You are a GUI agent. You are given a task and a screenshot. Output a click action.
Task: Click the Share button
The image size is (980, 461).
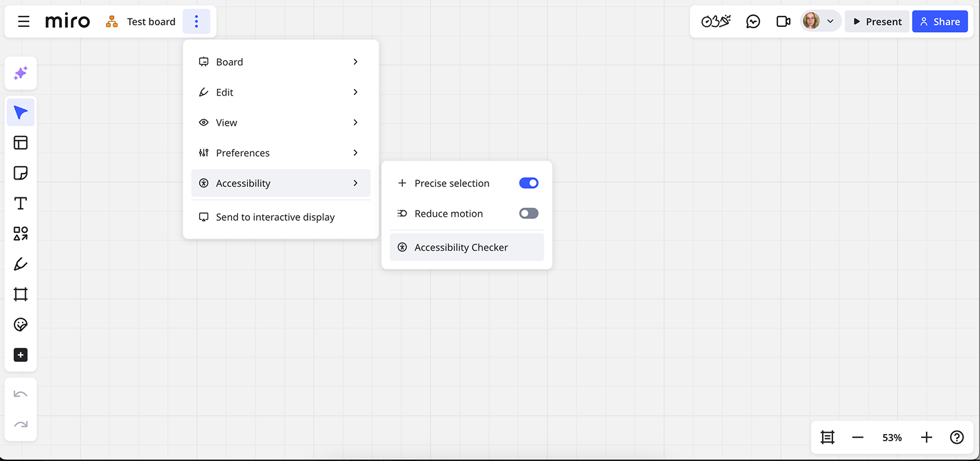[939, 21]
